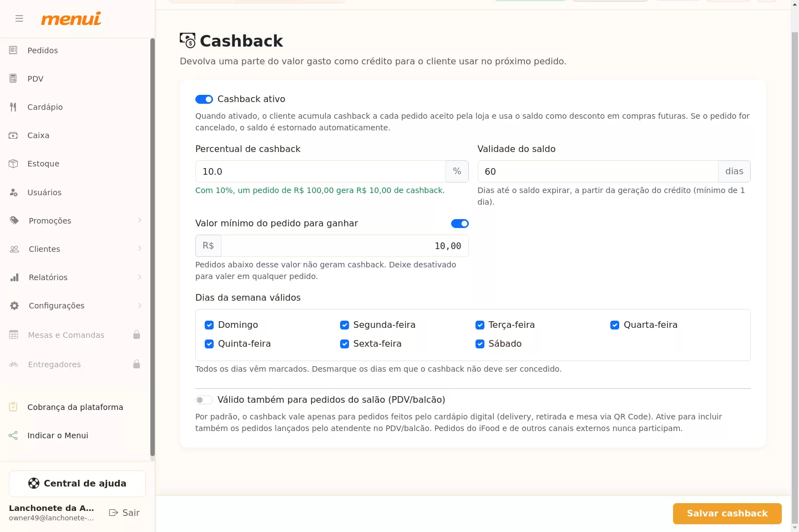Click the Clientes people icon
The height and width of the screenshot is (532, 799).
pos(14,249)
